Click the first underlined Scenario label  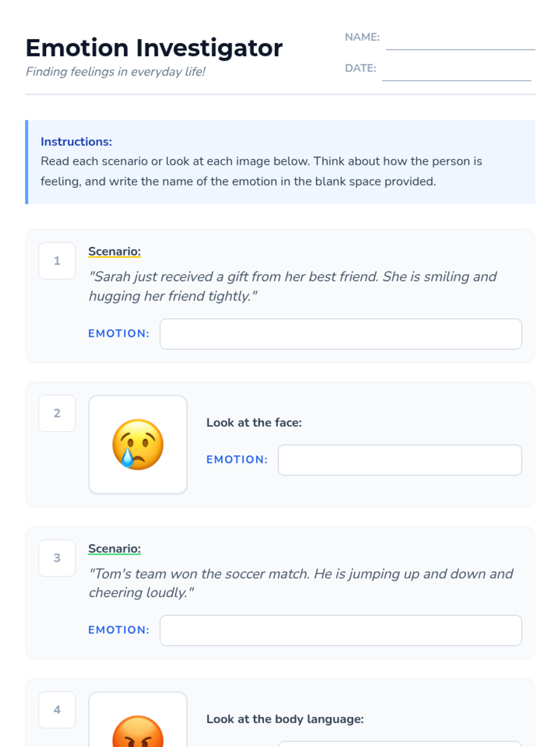(x=114, y=251)
